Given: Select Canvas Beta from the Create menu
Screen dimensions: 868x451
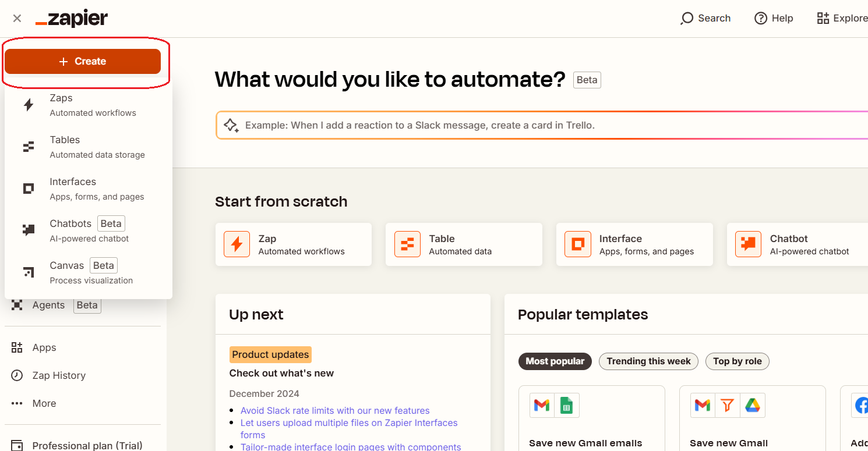Looking at the screenshot, I should pos(89,272).
